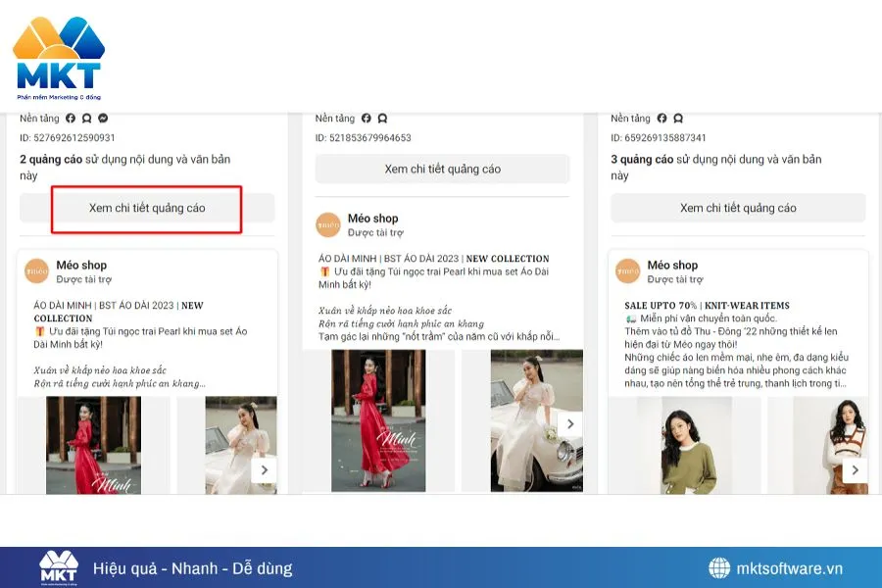This screenshot has width=882, height=588.
Task: Click the Facebook platform icon on the middle ad
Action: [365, 118]
